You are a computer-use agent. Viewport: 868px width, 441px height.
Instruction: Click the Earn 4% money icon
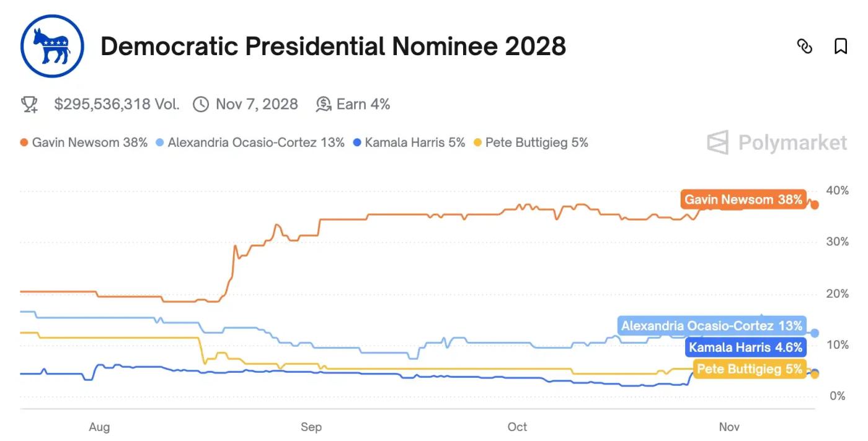(324, 104)
